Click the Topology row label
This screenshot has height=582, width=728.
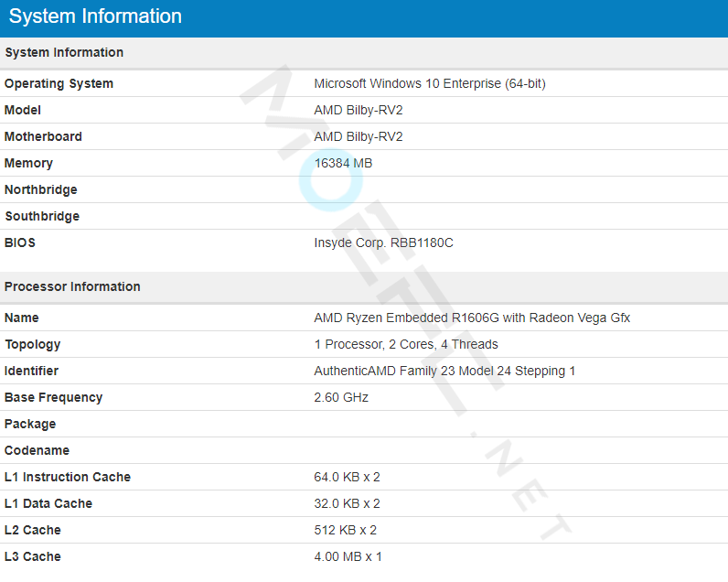pos(33,344)
